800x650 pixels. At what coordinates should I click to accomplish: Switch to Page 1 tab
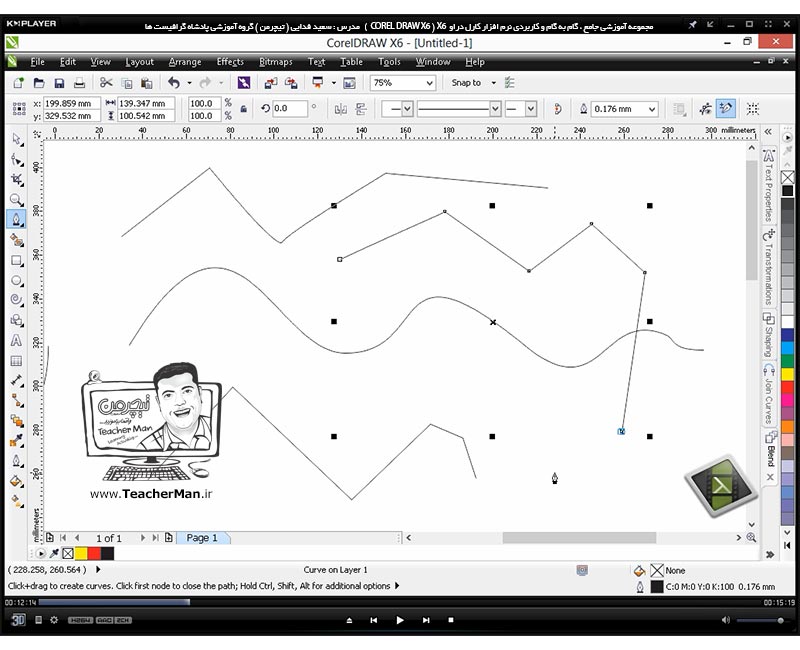pyautogui.click(x=203, y=538)
